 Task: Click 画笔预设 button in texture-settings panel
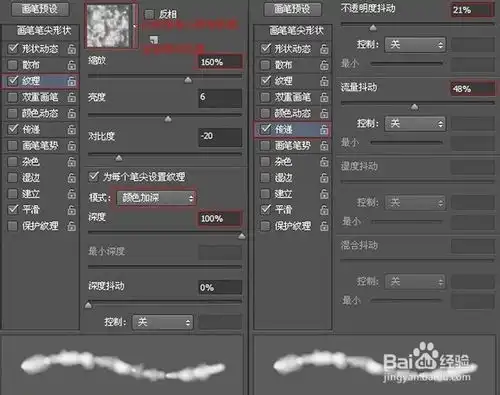coord(40,9)
